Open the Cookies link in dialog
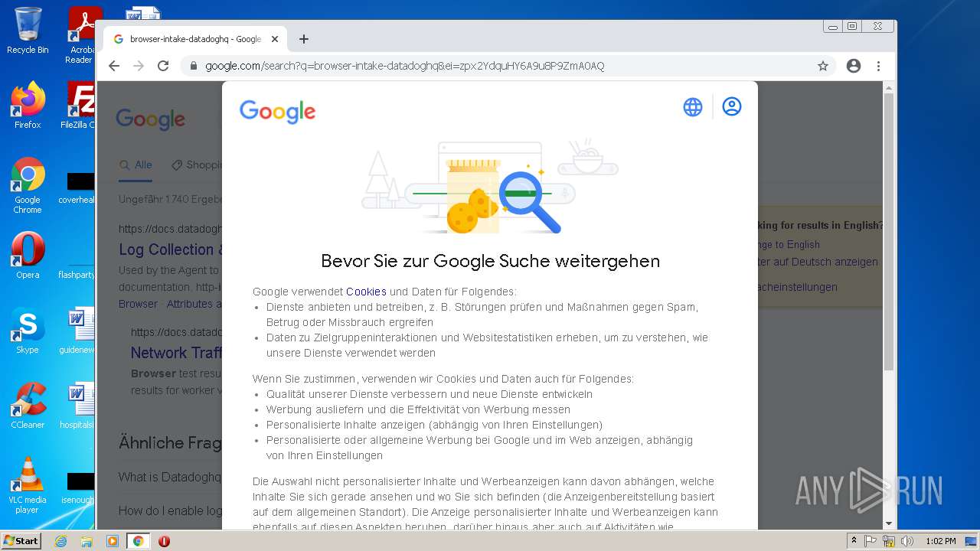The image size is (980, 551). (x=366, y=292)
